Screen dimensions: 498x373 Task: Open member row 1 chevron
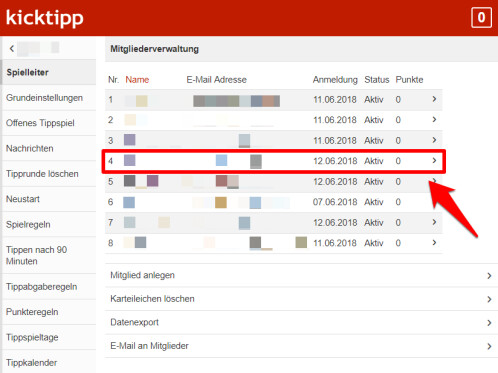pyautogui.click(x=434, y=99)
